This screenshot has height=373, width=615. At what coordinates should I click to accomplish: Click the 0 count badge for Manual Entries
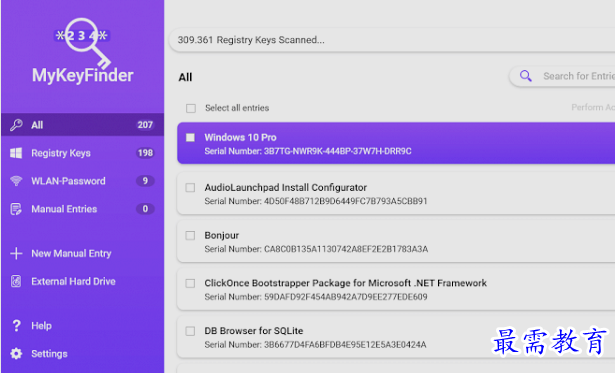click(145, 209)
